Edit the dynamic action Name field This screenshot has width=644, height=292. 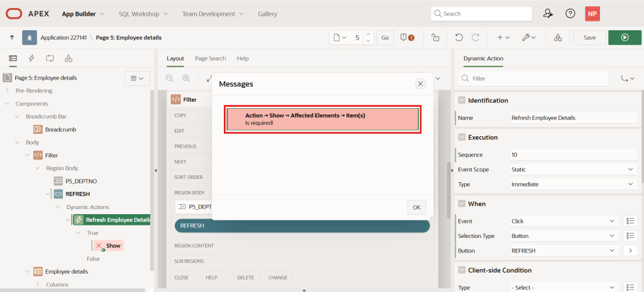click(x=573, y=117)
